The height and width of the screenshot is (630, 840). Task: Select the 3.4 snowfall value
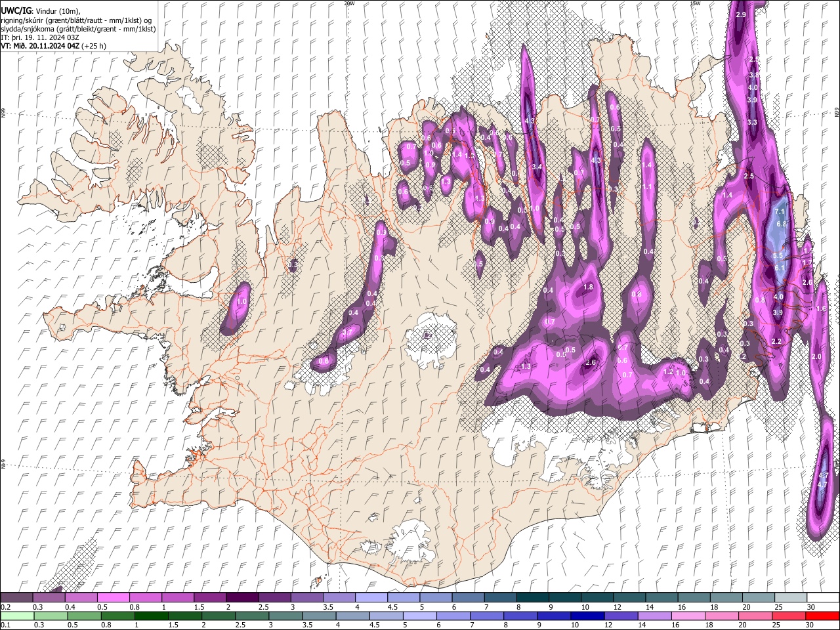coord(537,167)
